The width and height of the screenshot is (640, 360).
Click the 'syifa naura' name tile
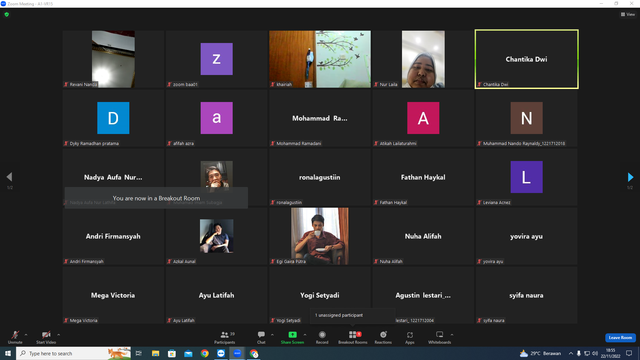[x=527, y=295]
